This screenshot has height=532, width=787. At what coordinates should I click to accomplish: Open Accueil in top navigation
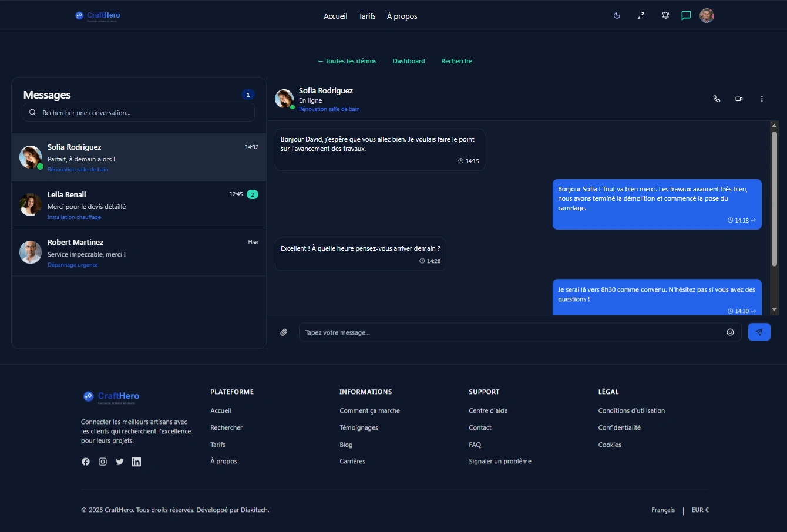coord(335,16)
